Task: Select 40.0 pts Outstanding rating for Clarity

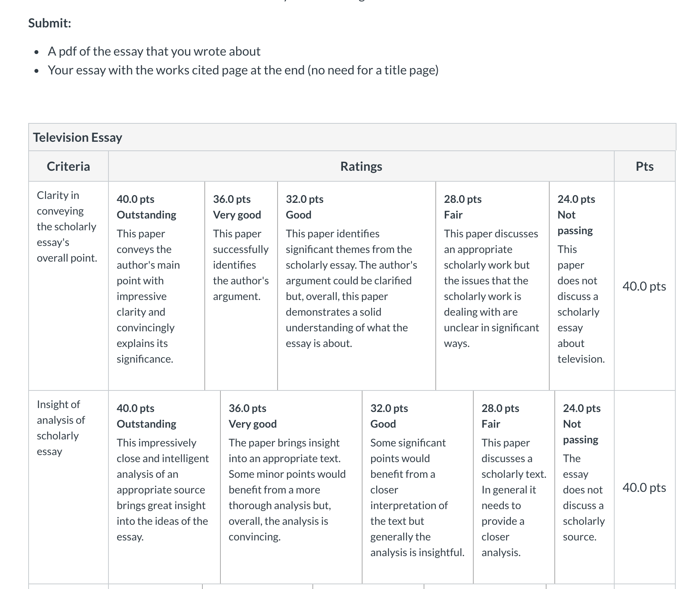Action: (157, 285)
